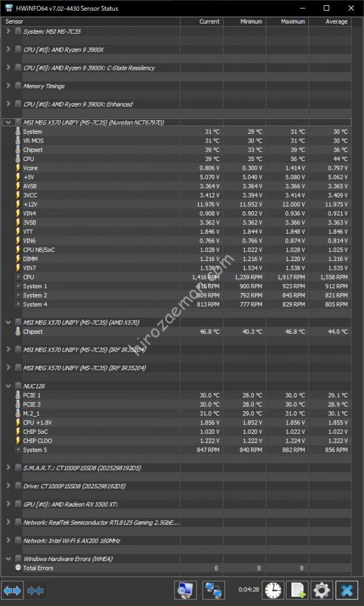
Task: Select the VTT voltage row label
Action: (x=28, y=231)
